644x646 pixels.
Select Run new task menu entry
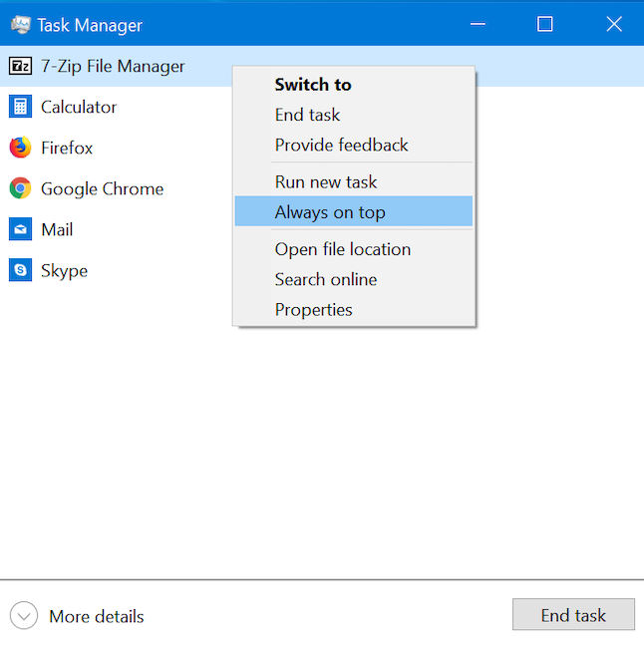(354, 181)
